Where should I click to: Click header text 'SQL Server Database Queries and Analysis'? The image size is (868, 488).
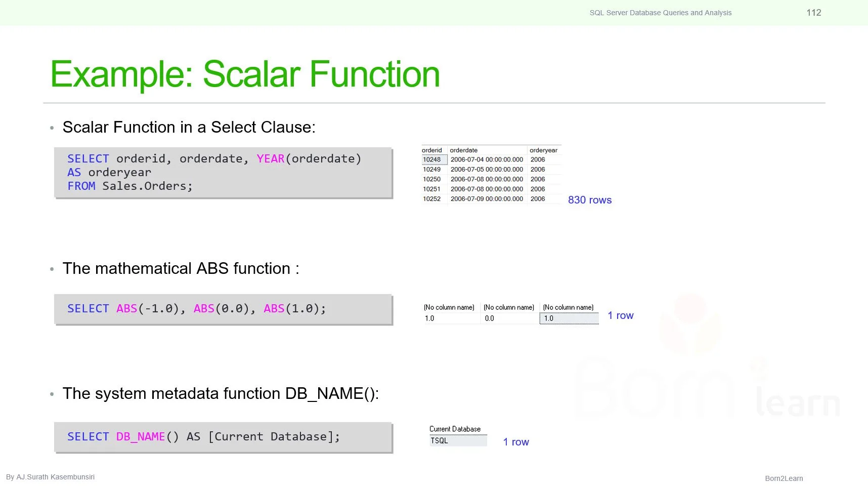point(661,13)
